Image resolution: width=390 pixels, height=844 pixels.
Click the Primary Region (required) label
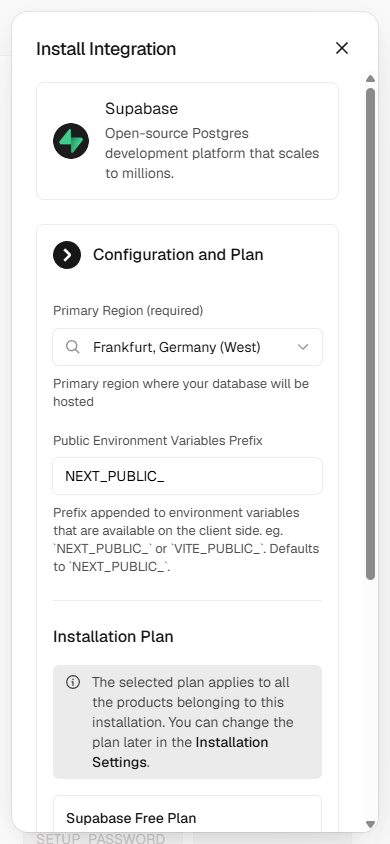[128, 311]
